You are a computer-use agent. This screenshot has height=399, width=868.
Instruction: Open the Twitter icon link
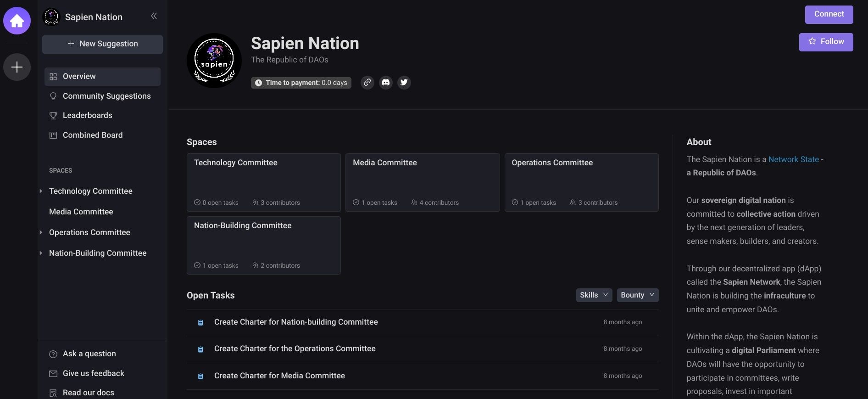[x=404, y=83]
